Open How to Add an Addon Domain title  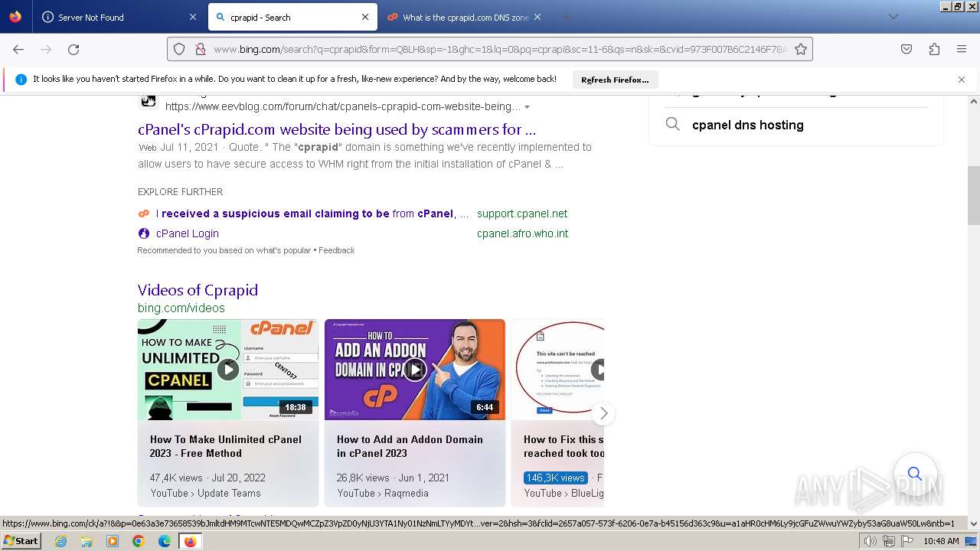coord(410,446)
